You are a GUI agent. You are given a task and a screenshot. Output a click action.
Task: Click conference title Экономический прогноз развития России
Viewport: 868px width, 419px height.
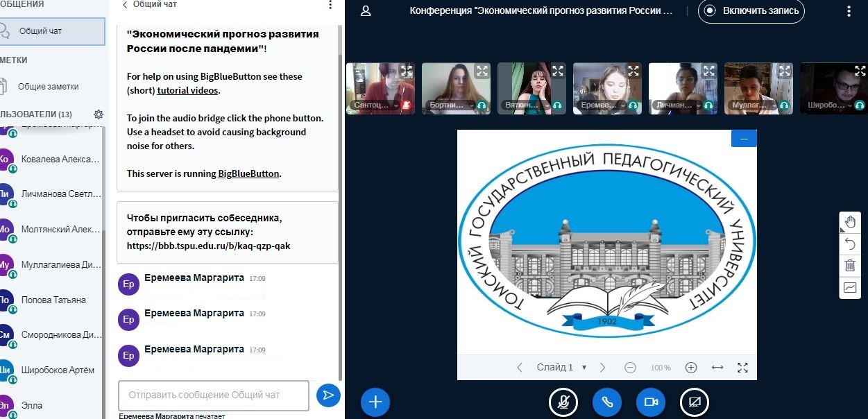(x=541, y=10)
